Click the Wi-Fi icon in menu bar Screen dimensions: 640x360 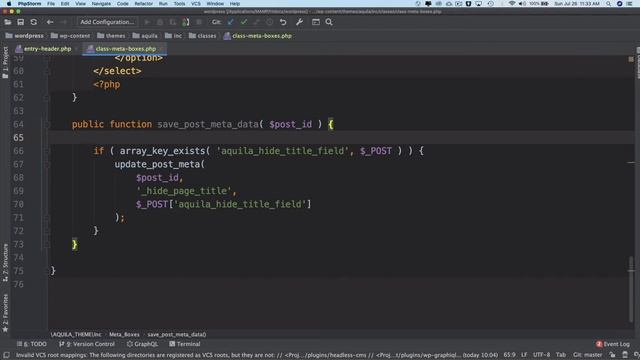(512, 4)
